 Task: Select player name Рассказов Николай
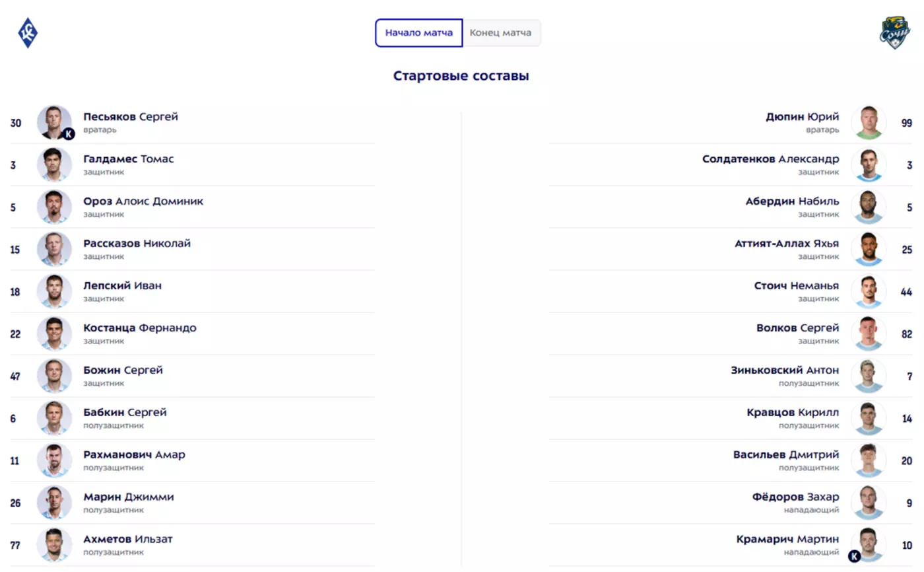click(137, 244)
